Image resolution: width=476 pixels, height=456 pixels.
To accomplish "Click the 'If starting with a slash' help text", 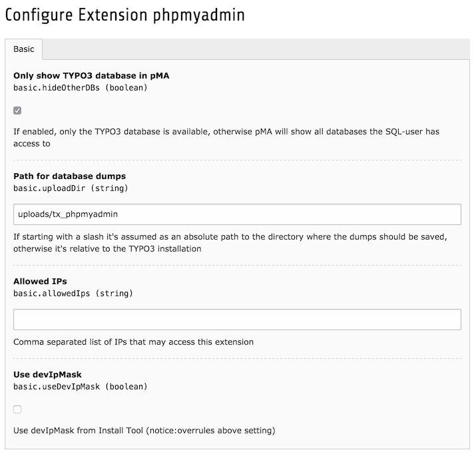I will click(236, 236).
